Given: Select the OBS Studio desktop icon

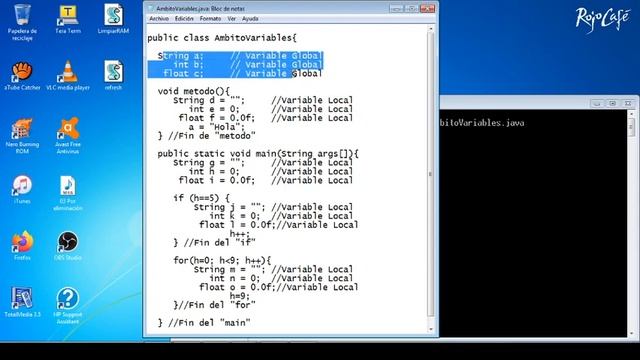Looking at the screenshot, I should [68, 246].
